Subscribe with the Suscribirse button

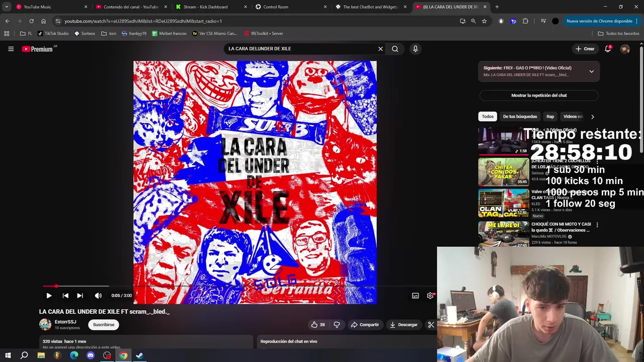[104, 325]
